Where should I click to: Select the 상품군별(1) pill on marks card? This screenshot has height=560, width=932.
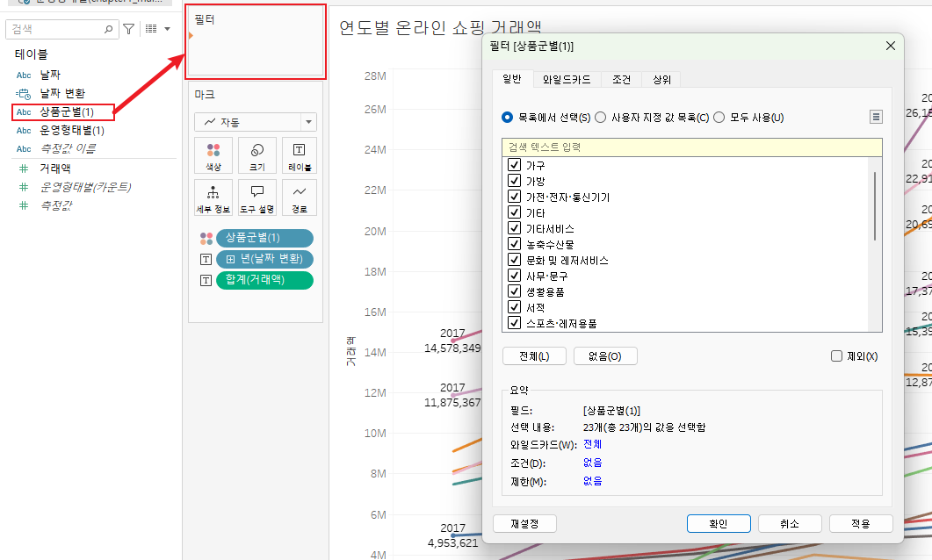(264, 238)
